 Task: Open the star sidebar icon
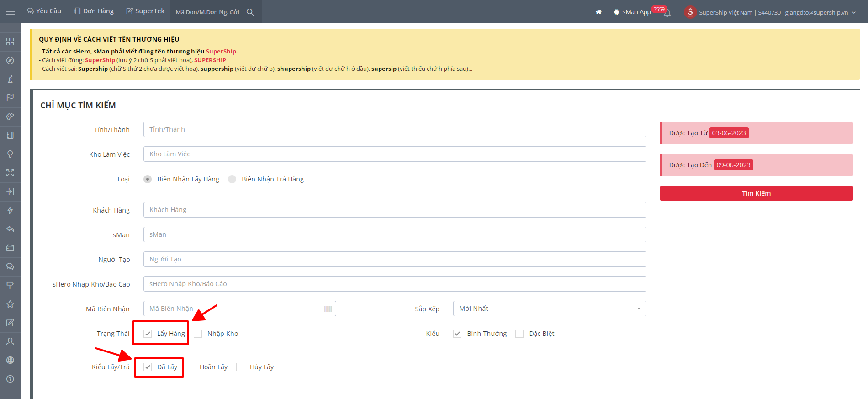10,304
